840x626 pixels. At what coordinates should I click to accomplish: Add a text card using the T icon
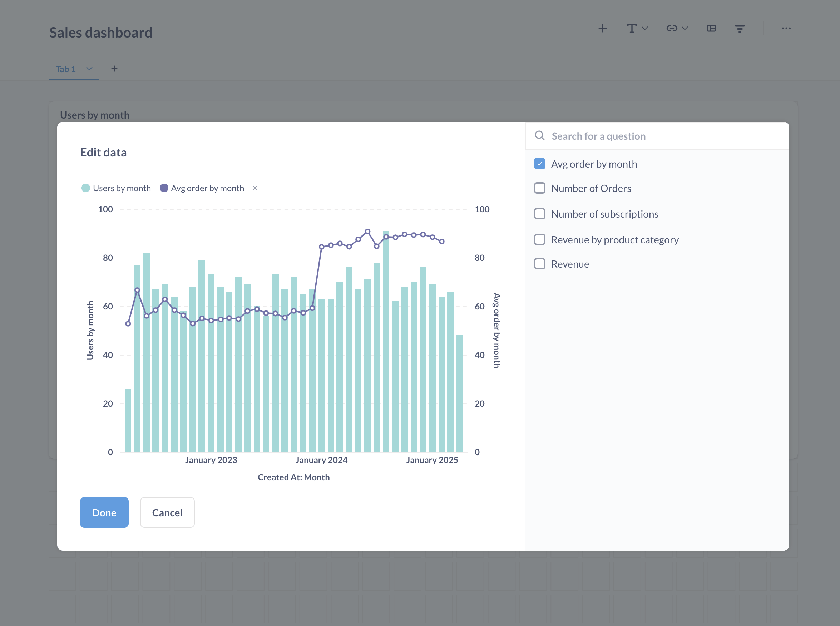tap(632, 28)
